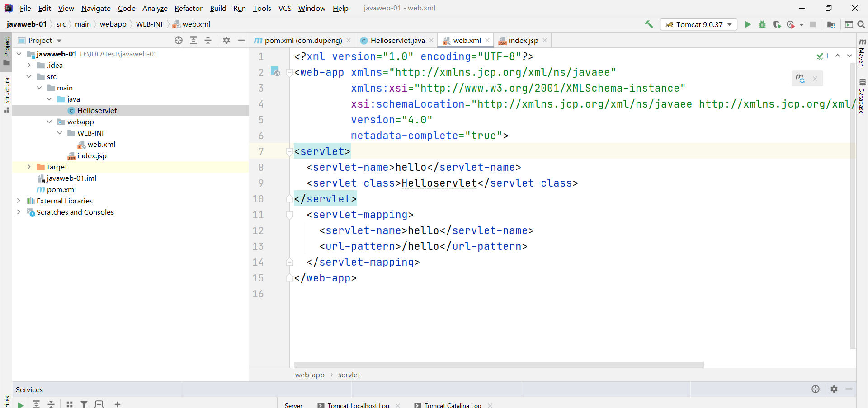Load Maven changes via floating icon
Image resolution: width=868 pixels, height=408 pixels.
[x=800, y=79]
